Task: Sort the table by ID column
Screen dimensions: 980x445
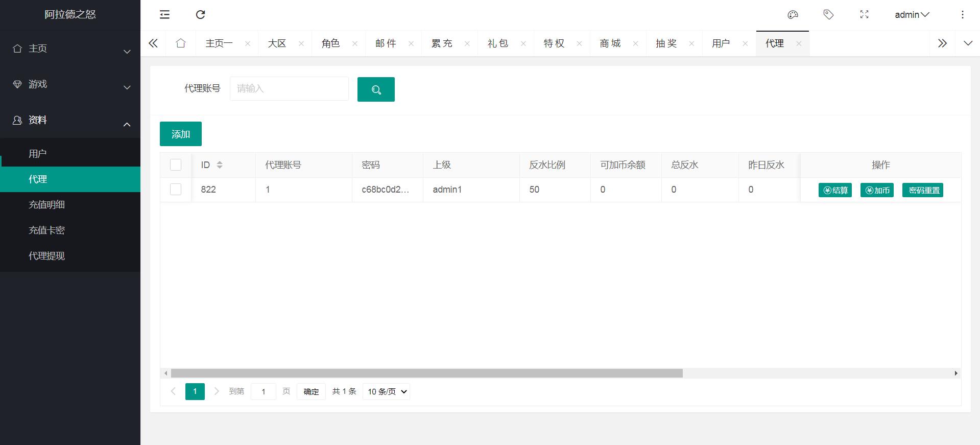Action: click(220, 165)
